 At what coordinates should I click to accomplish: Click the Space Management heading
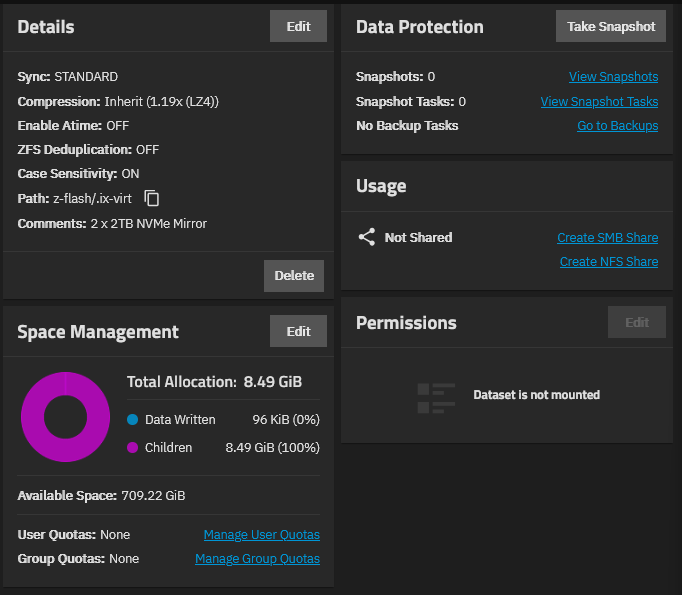[x=98, y=332]
